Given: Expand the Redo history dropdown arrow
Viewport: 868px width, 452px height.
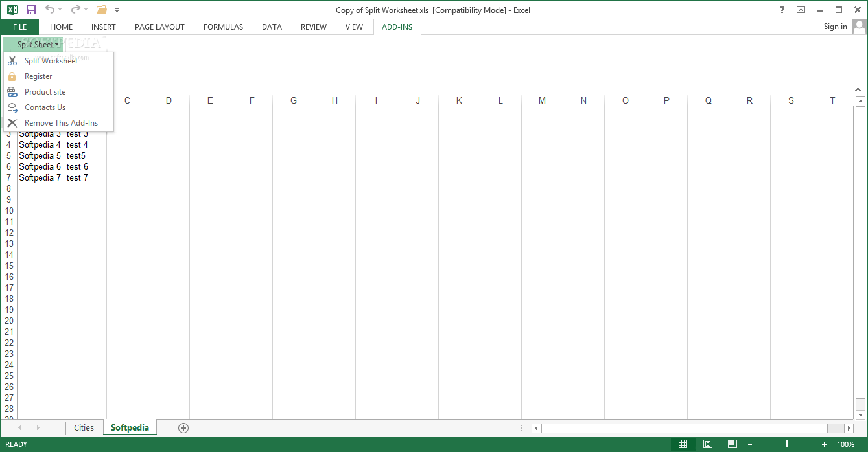Looking at the screenshot, I should (86, 10).
